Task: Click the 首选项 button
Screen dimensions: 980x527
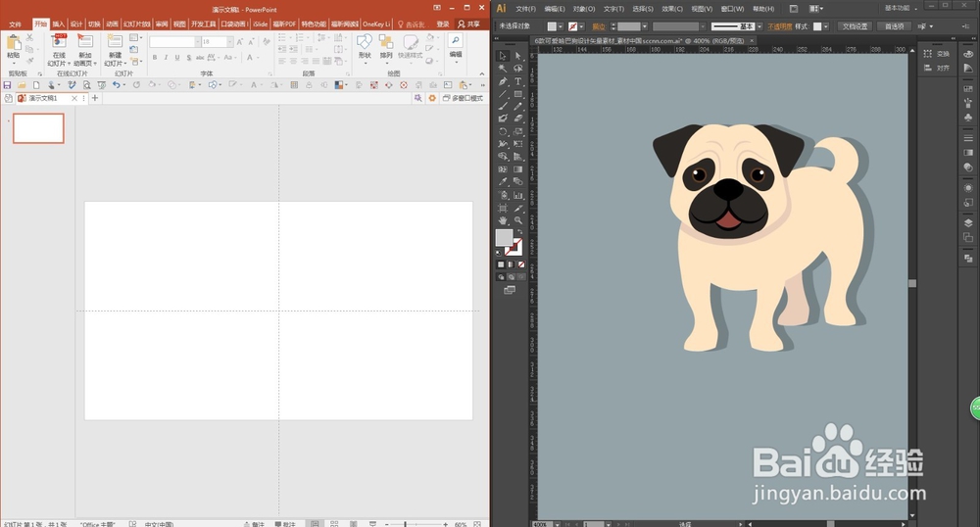Action: point(895,26)
